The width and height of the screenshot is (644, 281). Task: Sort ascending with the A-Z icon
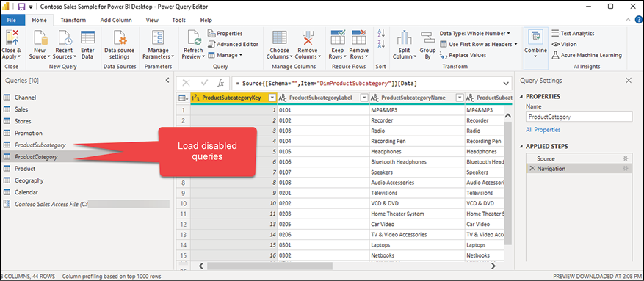point(381,34)
